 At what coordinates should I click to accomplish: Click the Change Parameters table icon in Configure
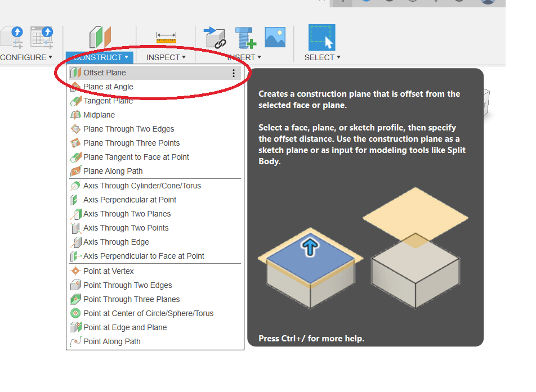click(x=42, y=37)
